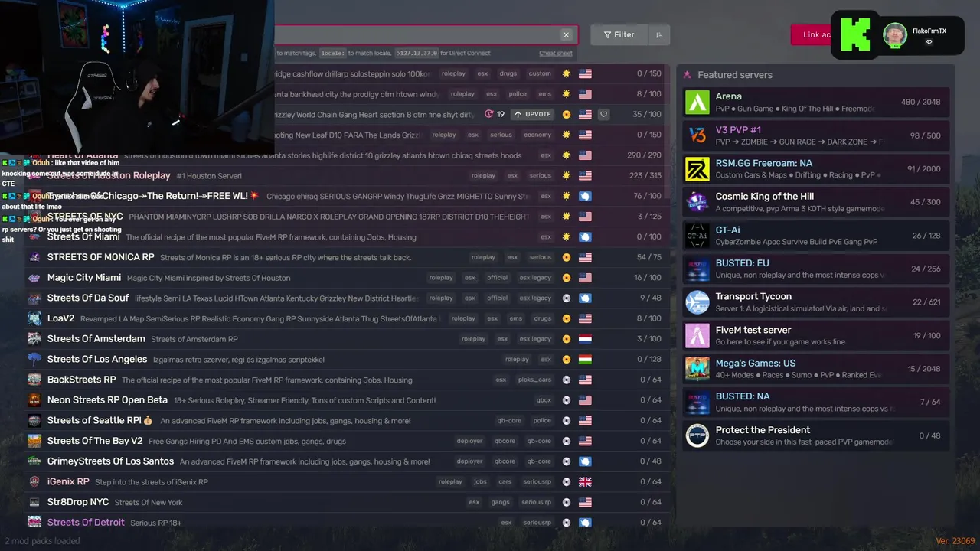This screenshot has width=980, height=551.
Task: Click BackStreets RP server icon
Action: (x=34, y=380)
